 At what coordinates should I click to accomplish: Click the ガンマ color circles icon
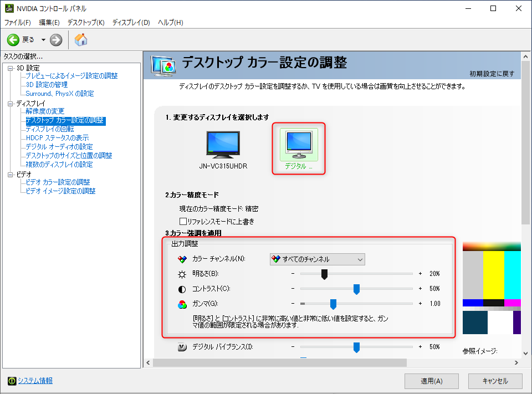click(182, 304)
